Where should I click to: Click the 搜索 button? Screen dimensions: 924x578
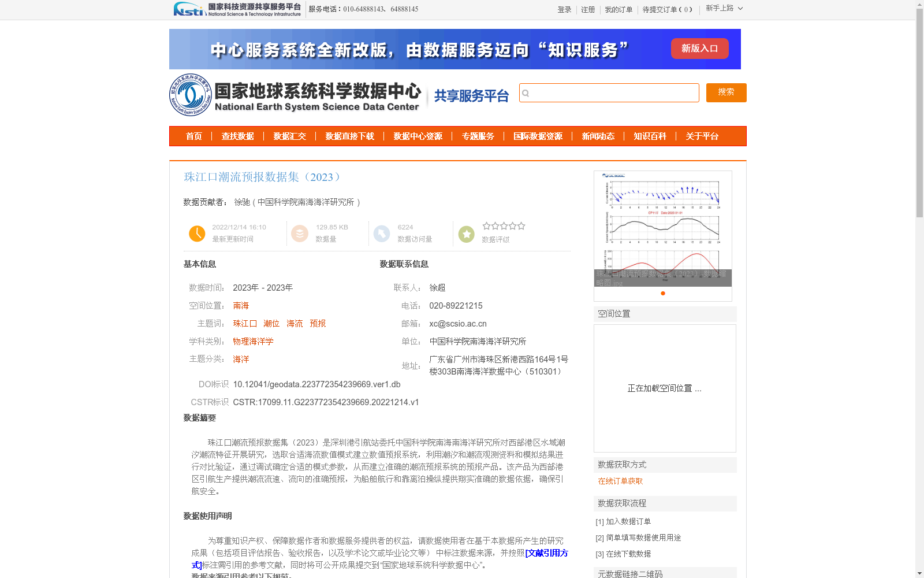click(x=726, y=92)
